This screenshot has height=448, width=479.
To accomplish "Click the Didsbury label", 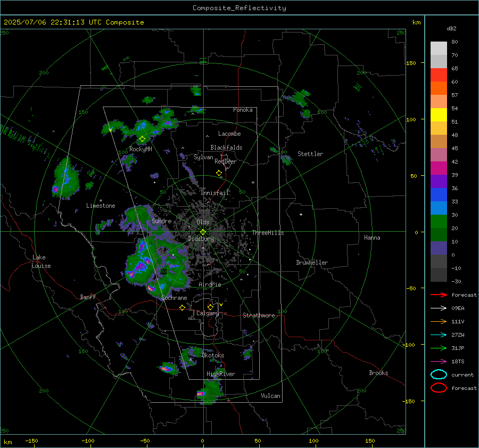I will pos(201,239).
